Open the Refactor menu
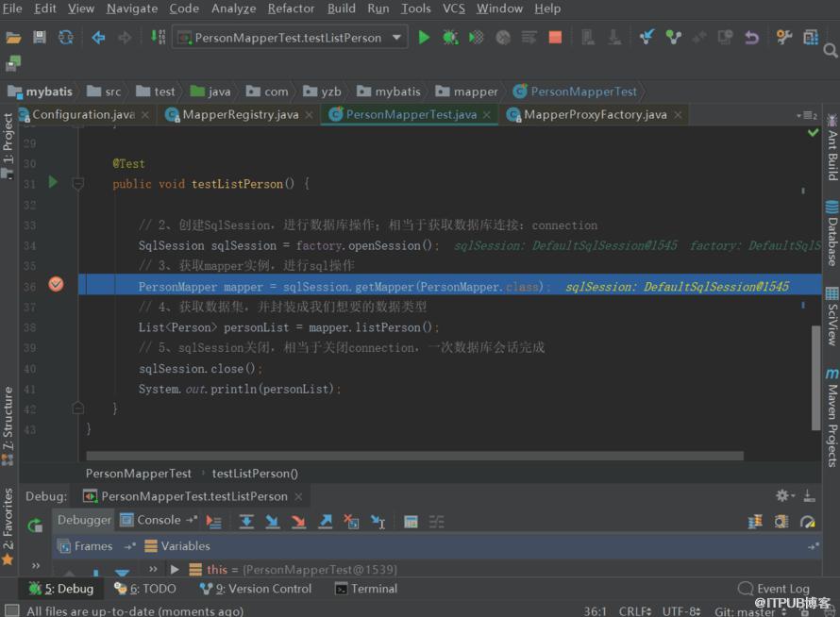 [291, 8]
